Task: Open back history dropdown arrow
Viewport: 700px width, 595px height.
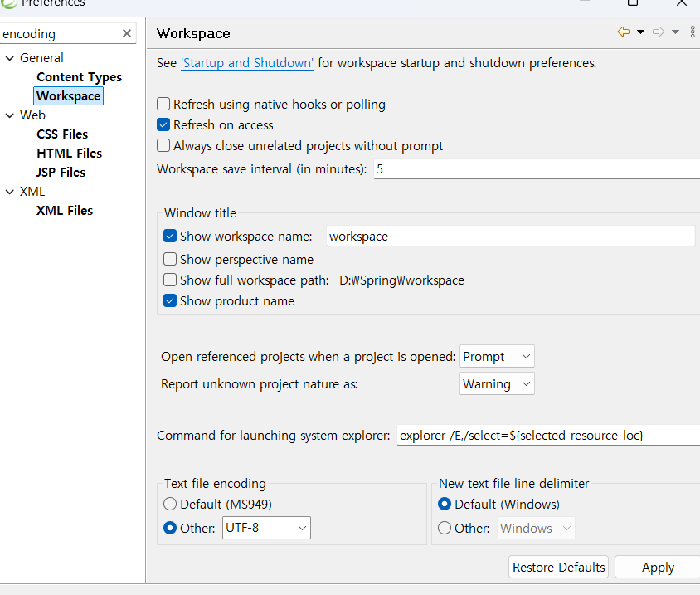Action: (640, 32)
